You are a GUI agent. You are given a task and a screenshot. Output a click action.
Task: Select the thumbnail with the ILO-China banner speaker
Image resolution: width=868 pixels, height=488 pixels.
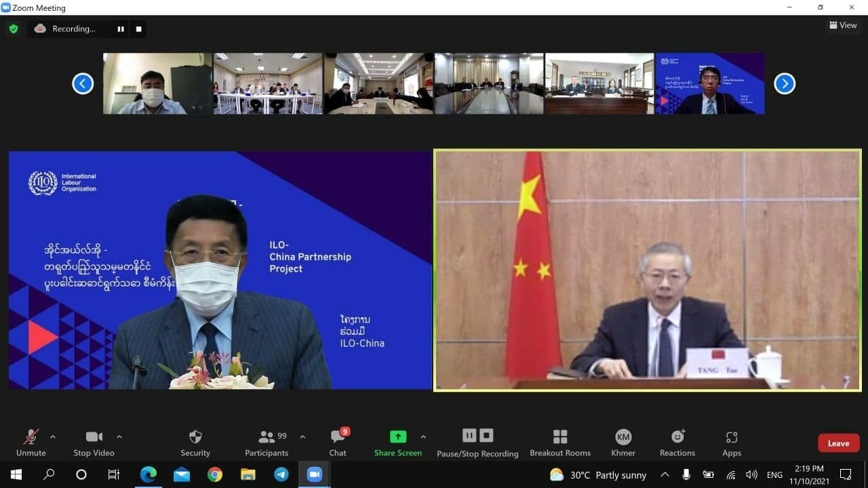(x=710, y=83)
